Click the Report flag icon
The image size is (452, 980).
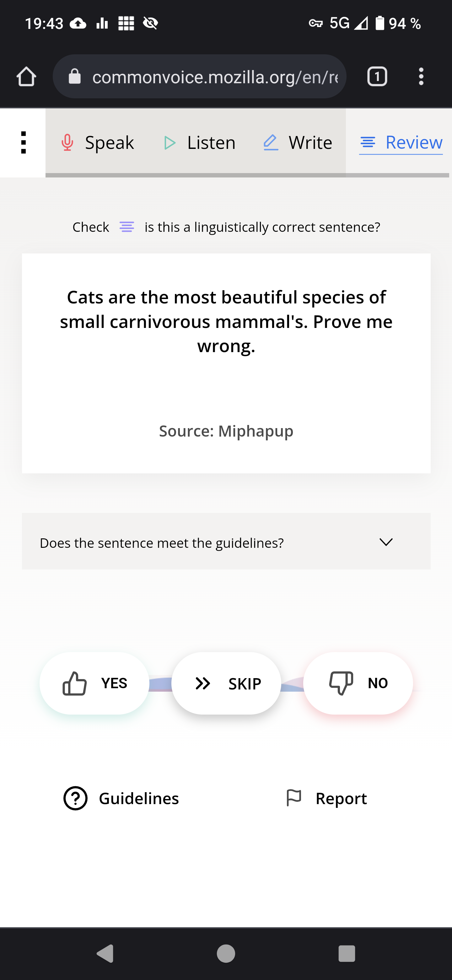[x=293, y=798]
